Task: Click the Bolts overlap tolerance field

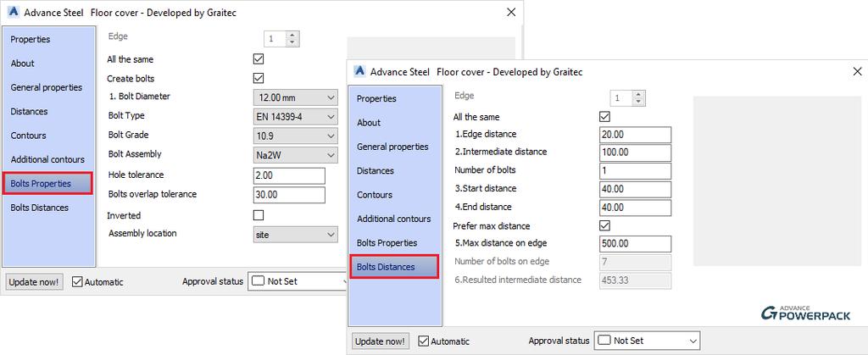Action: coord(289,195)
